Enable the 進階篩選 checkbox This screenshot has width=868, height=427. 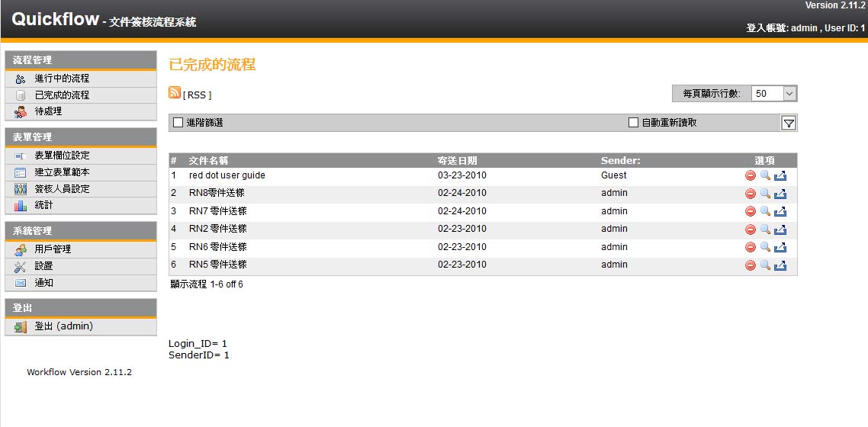178,123
